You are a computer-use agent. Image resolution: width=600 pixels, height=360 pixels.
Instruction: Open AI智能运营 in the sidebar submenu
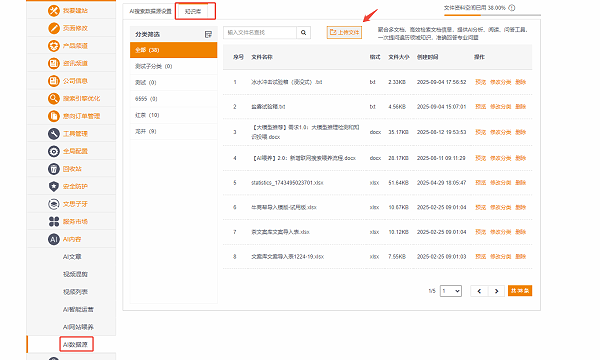(78, 310)
